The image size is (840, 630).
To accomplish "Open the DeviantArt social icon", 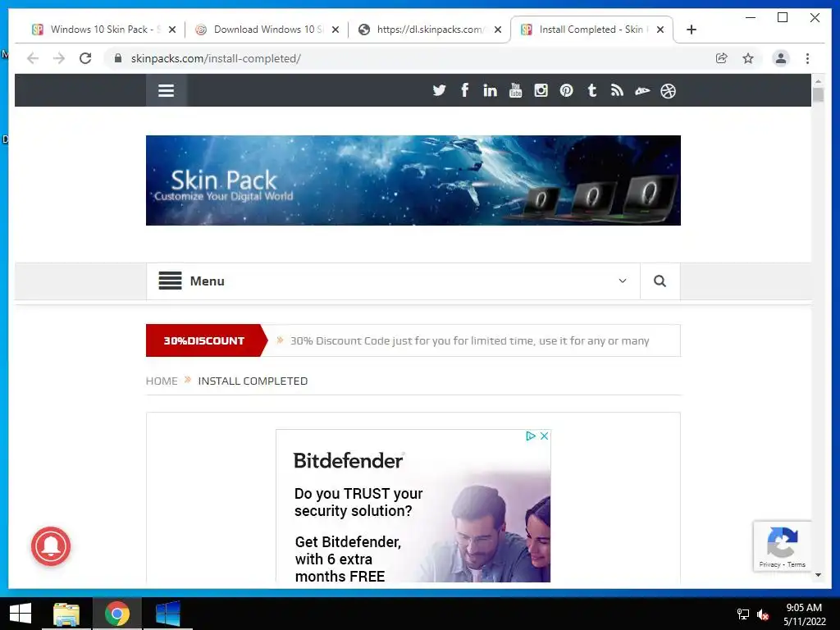I will tap(642, 91).
